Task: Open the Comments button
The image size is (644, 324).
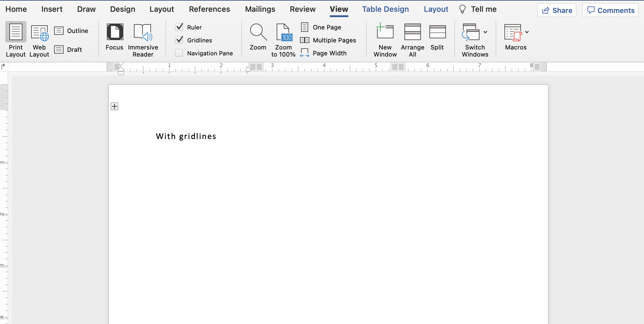Action: tap(610, 10)
